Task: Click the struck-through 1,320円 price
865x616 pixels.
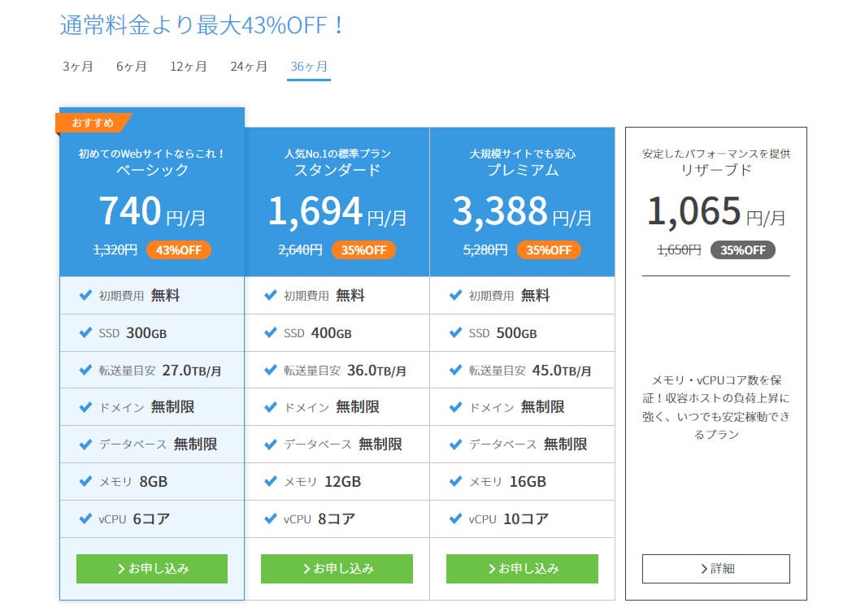Action: click(x=115, y=250)
